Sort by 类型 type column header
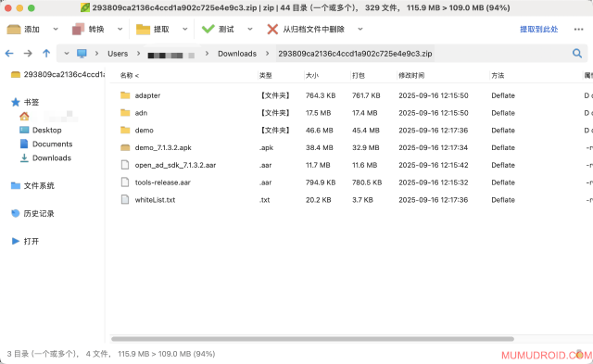 [x=266, y=76]
